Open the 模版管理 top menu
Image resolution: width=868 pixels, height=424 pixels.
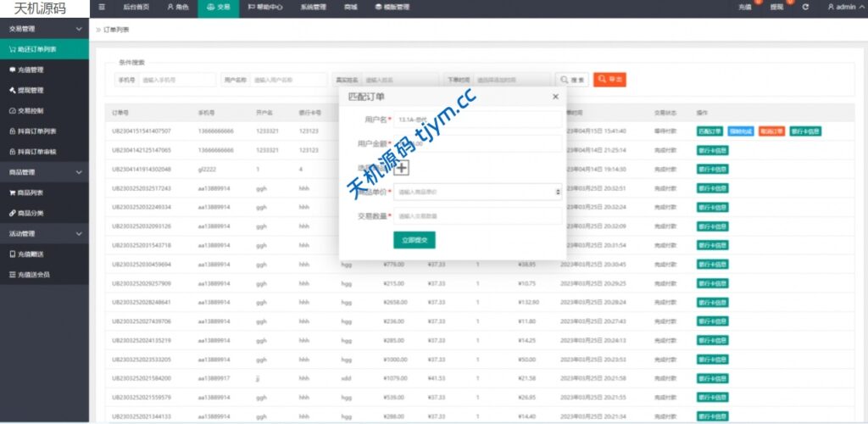pos(392,7)
